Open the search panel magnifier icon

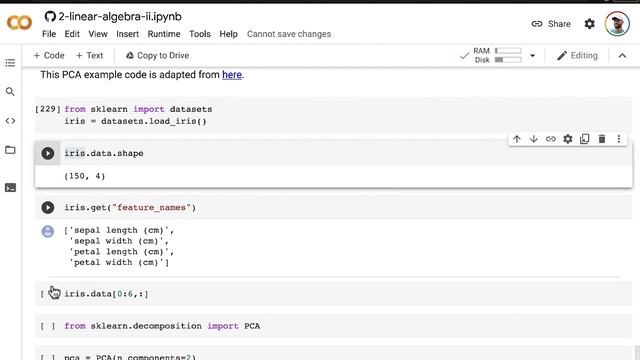tap(10, 91)
